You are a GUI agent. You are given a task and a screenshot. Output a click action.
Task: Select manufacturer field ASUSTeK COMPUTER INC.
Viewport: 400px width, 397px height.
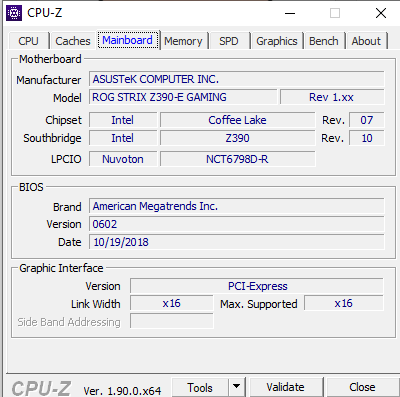coord(237,79)
